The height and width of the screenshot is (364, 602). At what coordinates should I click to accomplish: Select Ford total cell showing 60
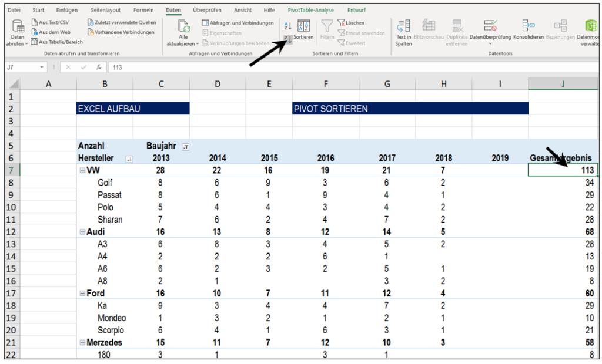point(563,294)
